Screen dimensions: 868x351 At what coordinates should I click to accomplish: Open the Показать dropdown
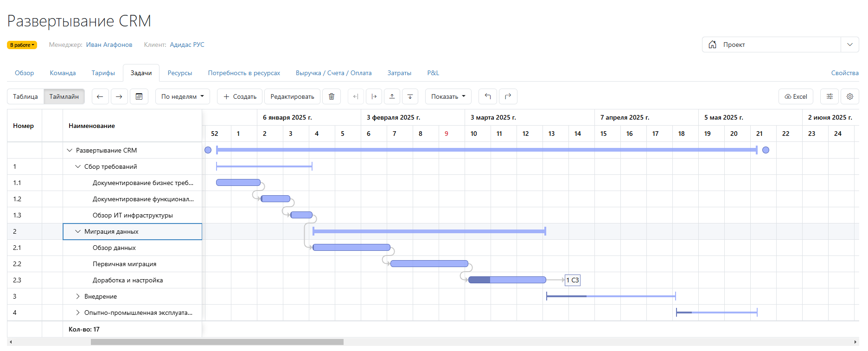[448, 96]
